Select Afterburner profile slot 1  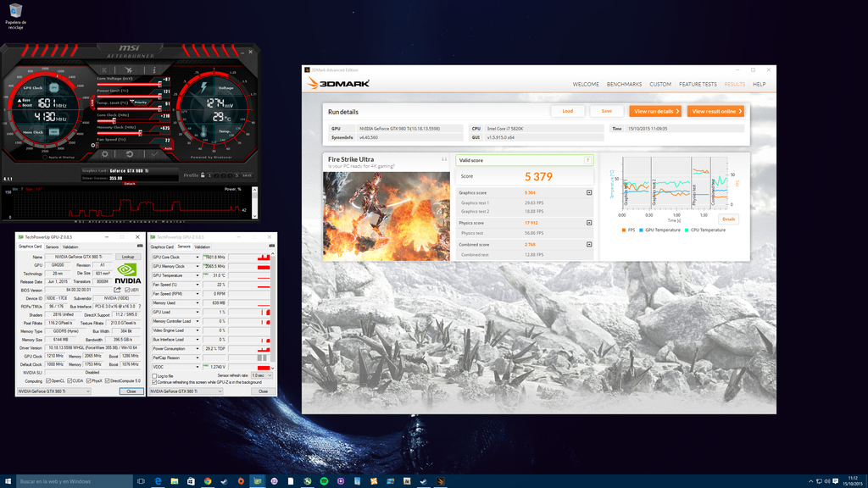pos(209,175)
